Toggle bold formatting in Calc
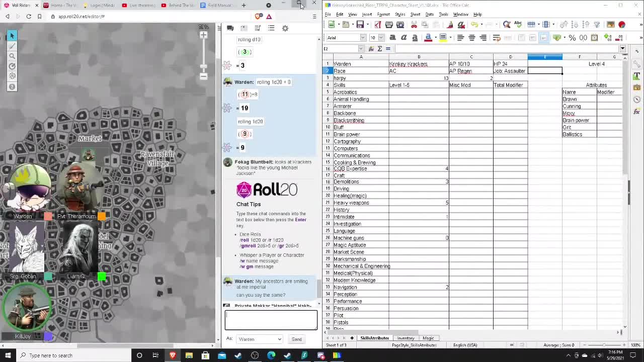 [392, 38]
